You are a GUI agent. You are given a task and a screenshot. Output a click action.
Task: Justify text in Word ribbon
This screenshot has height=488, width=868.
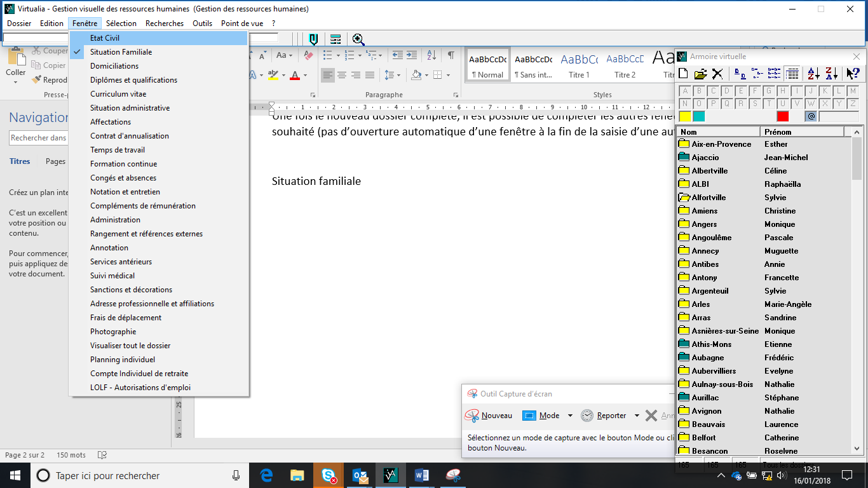370,75
